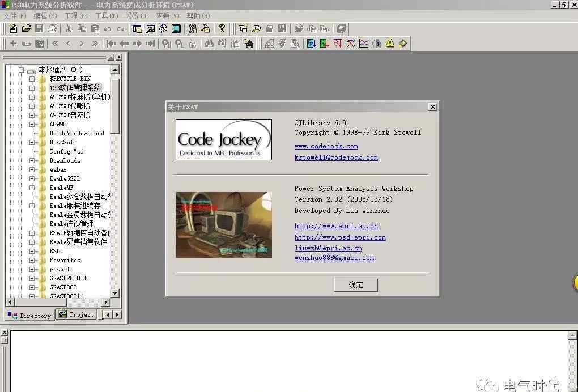The image size is (578, 392).
Task: Click the jump-to-last arrow icon
Action: click(150, 44)
